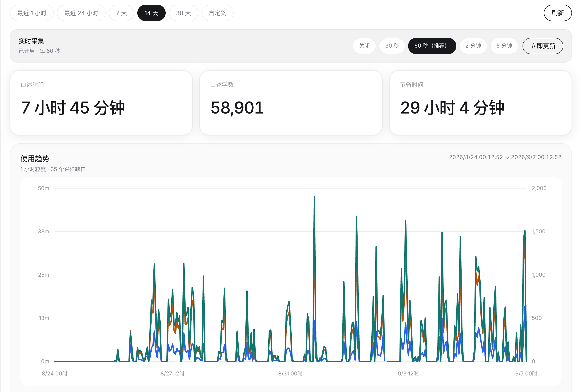This screenshot has height=392, width=581.
Task: Click the 9/3 12时 axis label
Action: (408, 373)
